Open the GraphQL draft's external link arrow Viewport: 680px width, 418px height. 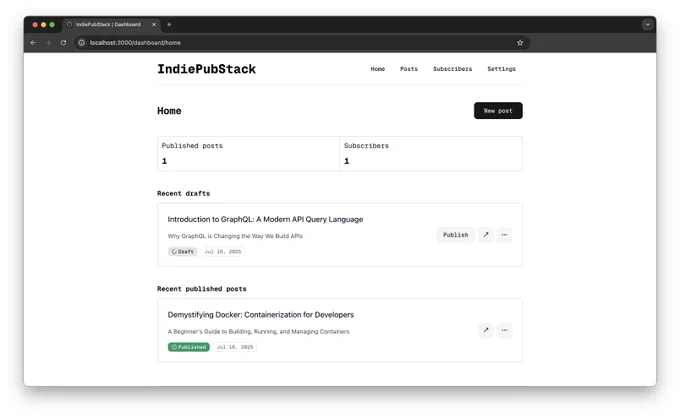click(486, 235)
